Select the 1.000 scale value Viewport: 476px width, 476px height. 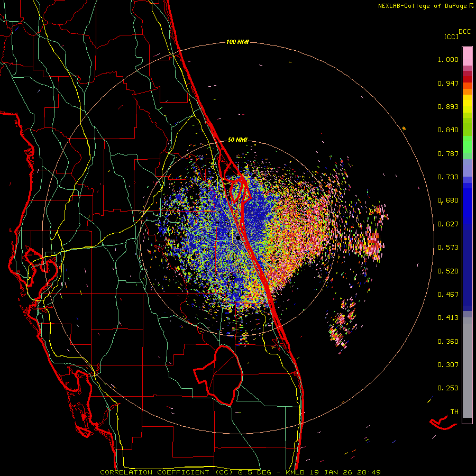tap(448, 59)
